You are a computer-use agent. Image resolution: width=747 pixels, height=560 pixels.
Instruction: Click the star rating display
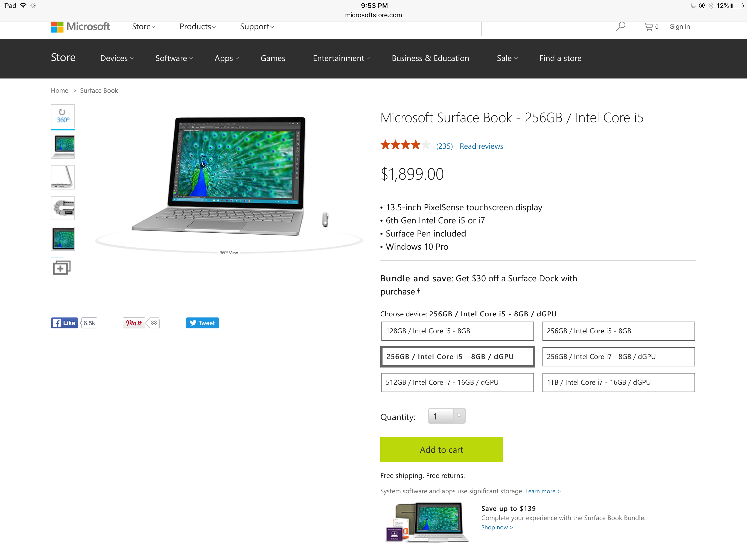(405, 145)
